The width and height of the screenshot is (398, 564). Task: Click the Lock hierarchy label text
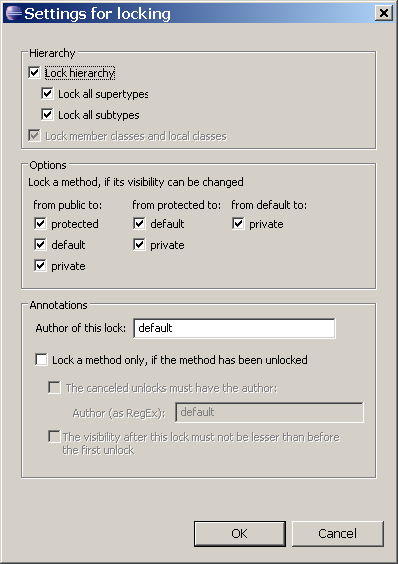click(x=80, y=73)
